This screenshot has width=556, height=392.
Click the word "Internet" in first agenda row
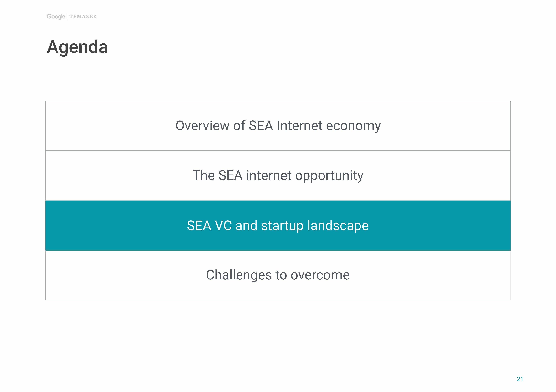[x=299, y=126]
